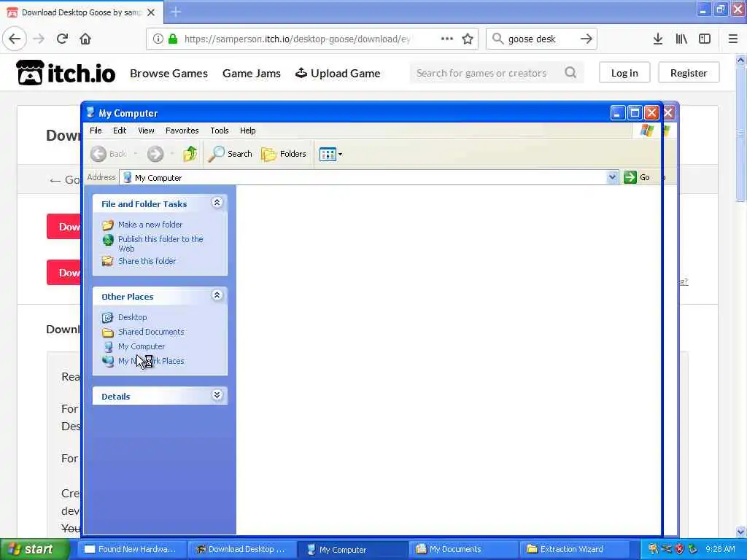The image size is (747, 560).
Task: Open the Favorites menu
Action: [x=182, y=131]
